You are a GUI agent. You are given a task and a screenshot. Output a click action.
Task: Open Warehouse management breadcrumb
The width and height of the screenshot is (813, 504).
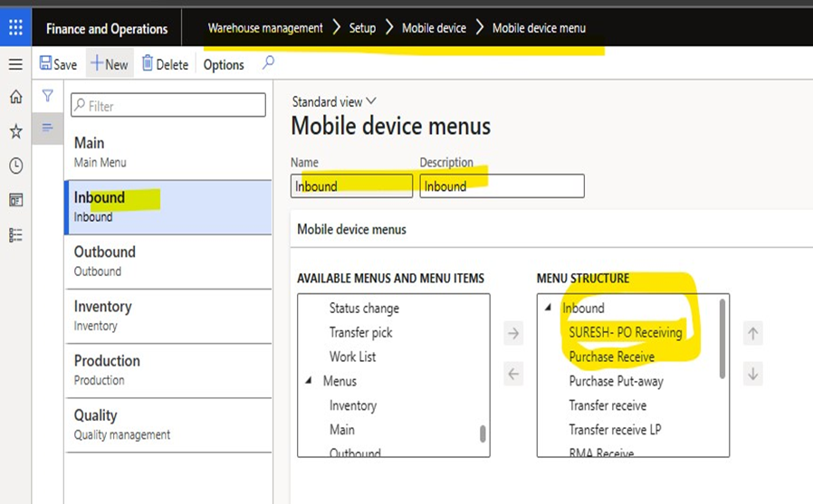[x=265, y=28]
